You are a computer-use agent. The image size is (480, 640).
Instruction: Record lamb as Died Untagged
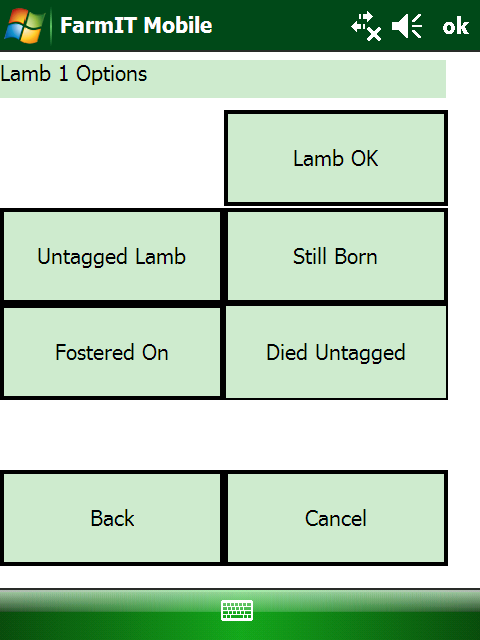coord(336,352)
